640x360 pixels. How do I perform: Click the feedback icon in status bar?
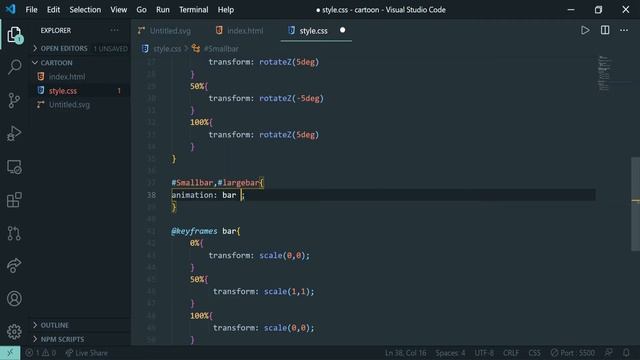point(609,353)
